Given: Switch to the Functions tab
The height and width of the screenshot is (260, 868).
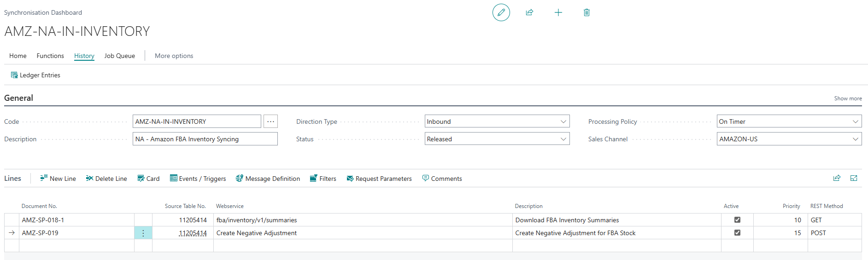Looking at the screenshot, I should click(x=50, y=56).
